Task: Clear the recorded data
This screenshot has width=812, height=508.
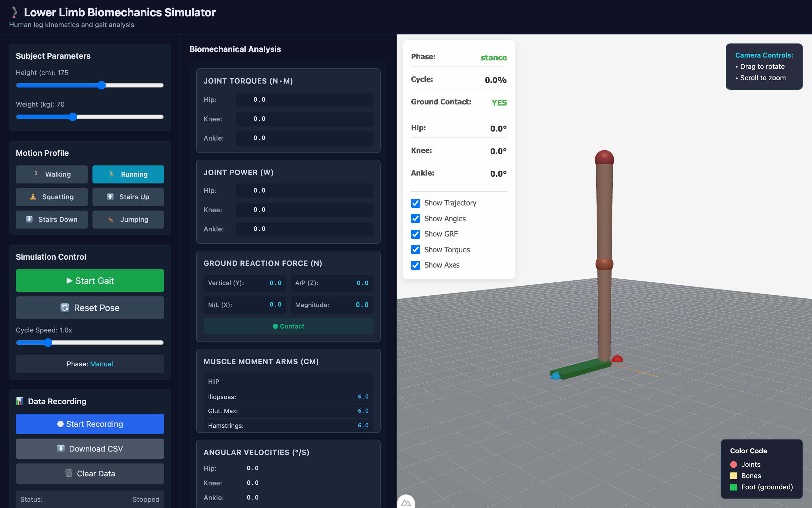Action: 90,473
